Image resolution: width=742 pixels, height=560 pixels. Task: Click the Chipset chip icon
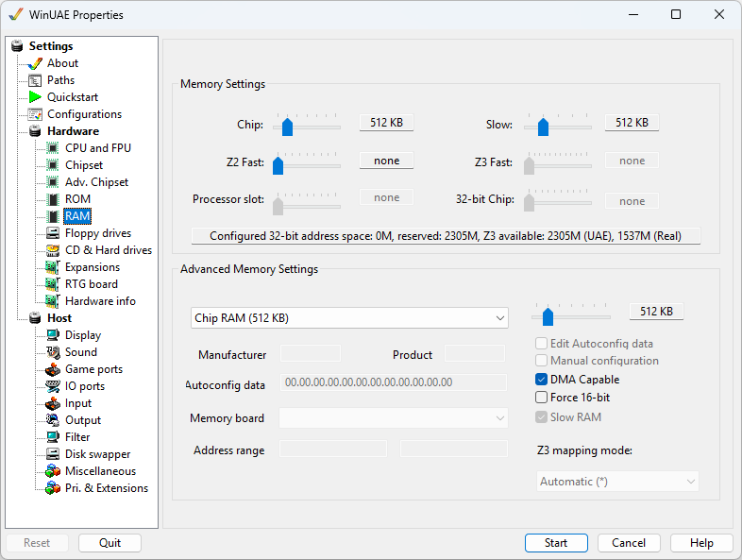pyautogui.click(x=53, y=165)
